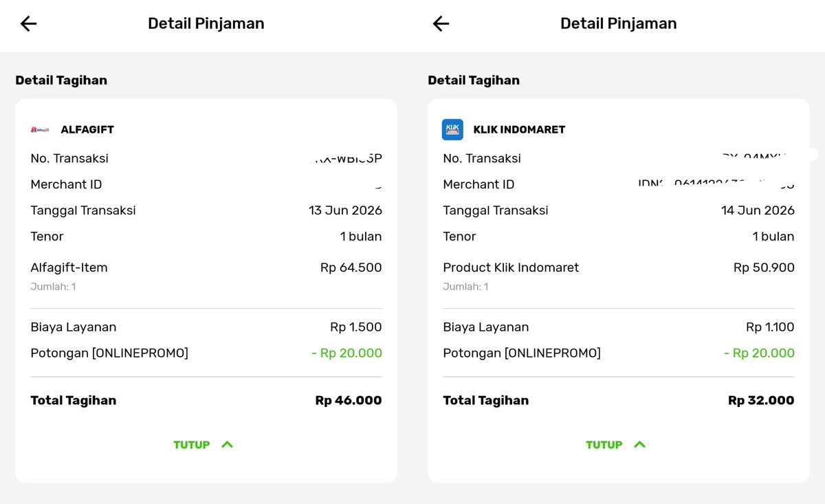This screenshot has height=504, width=825.
Task: Click the chevron beside the left TUTUP
Action: [228, 444]
